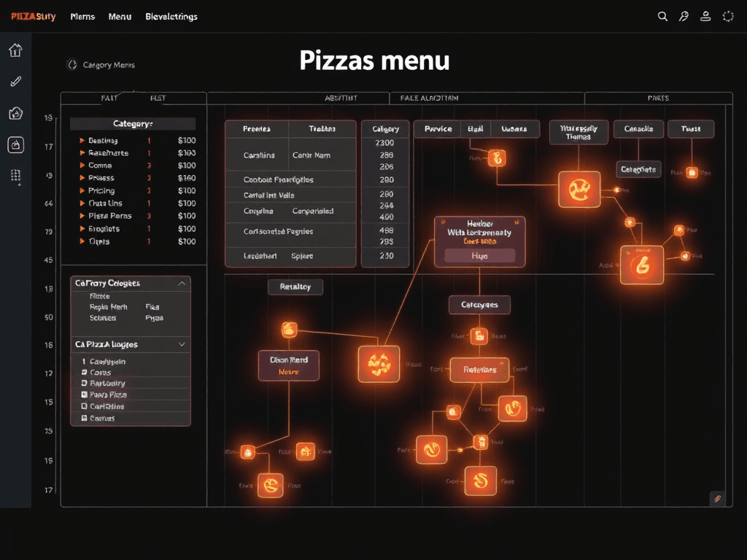Toggle the Bartouiry checkbox in the list
The width and height of the screenshot is (747, 560).
pyautogui.click(x=84, y=384)
